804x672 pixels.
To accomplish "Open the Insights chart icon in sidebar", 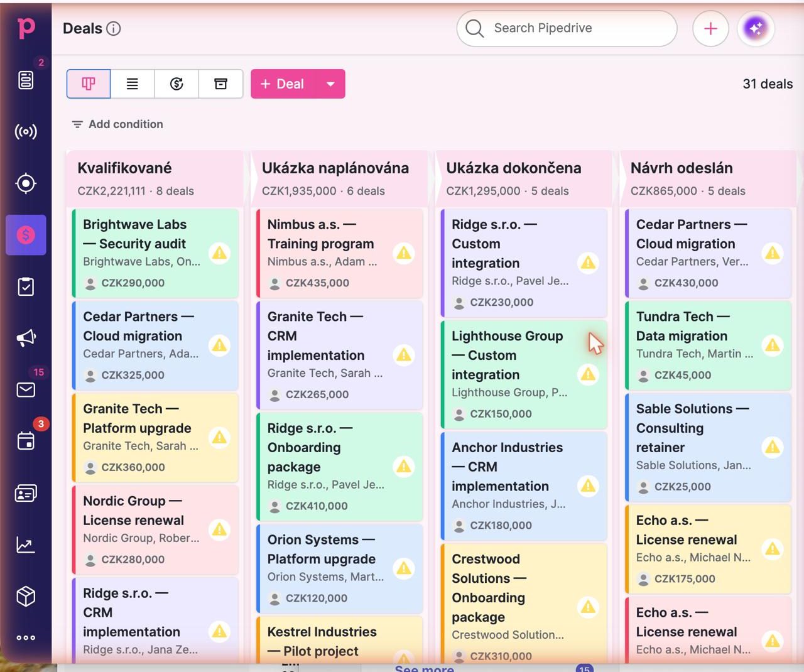I will [x=26, y=545].
